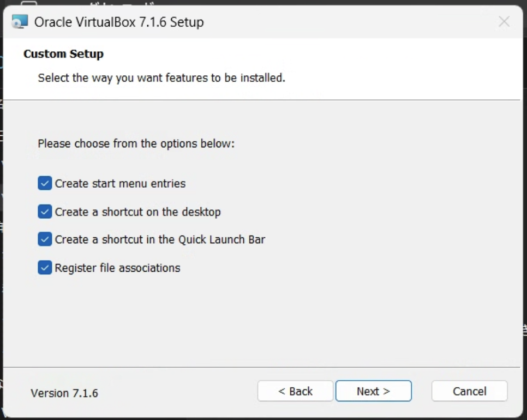Toggle the desktop shortcut checkbox box
527x420 pixels.
pos(45,212)
